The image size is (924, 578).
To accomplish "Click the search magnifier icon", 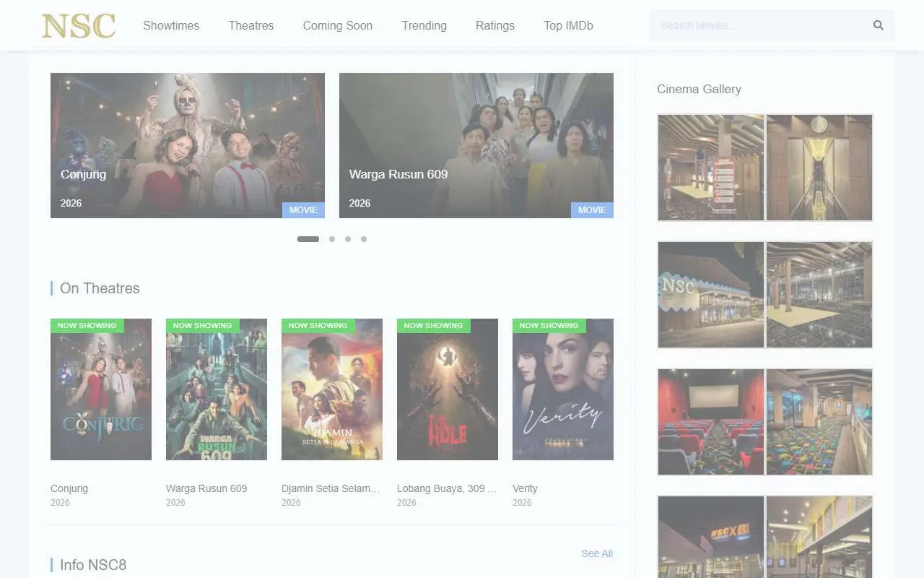I will [878, 25].
